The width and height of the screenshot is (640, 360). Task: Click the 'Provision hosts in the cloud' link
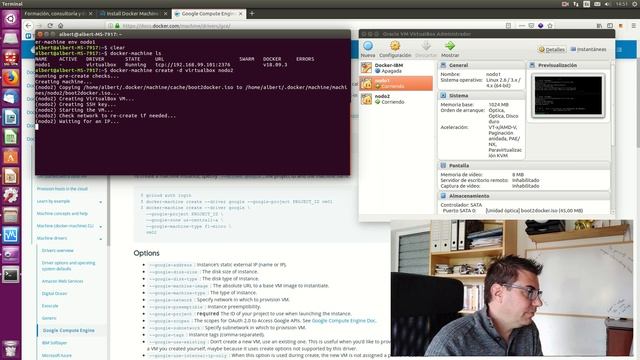[62, 189]
